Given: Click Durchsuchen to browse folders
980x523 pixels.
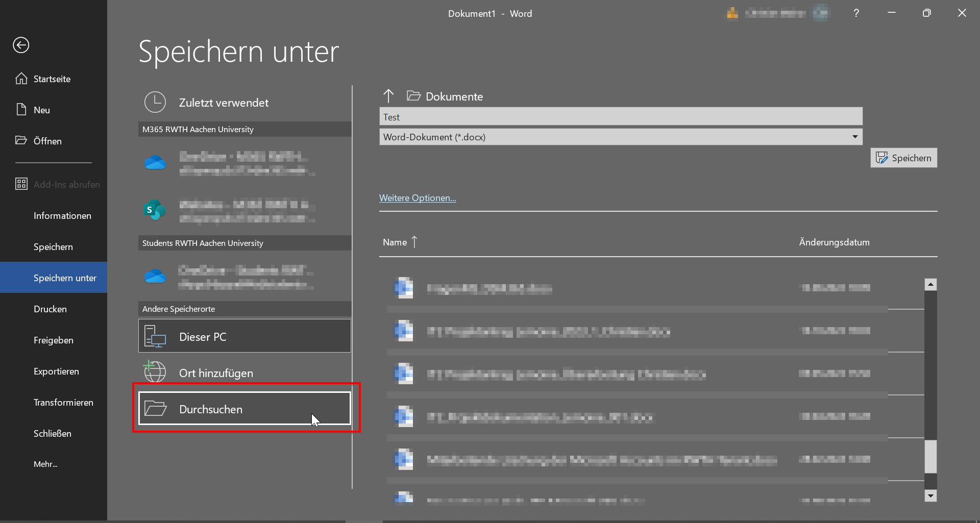Looking at the screenshot, I should click(244, 409).
